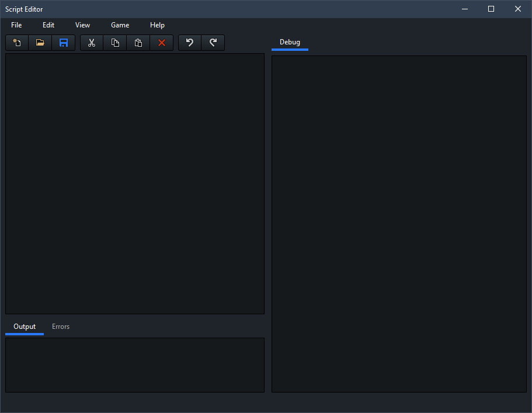Viewport: 532px width, 413px height.
Task: Create a new script file
Action: pyautogui.click(x=17, y=43)
